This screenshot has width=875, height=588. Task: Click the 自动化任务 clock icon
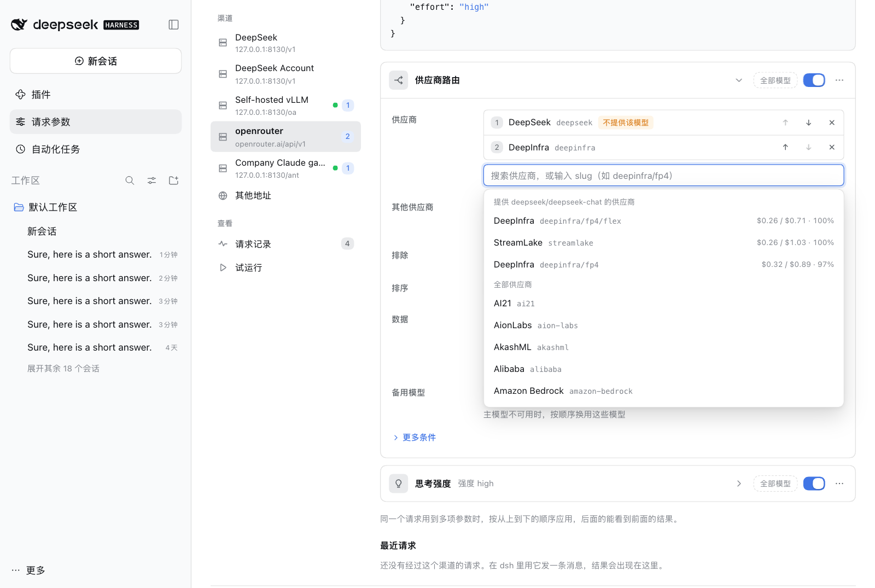tap(21, 149)
